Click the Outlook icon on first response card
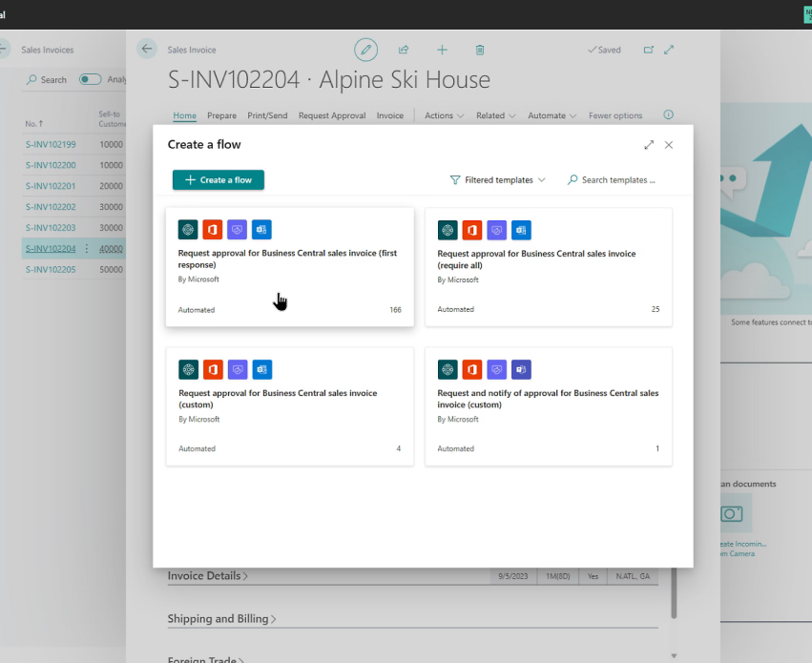Screen dimensions: 812x663 pos(261,229)
